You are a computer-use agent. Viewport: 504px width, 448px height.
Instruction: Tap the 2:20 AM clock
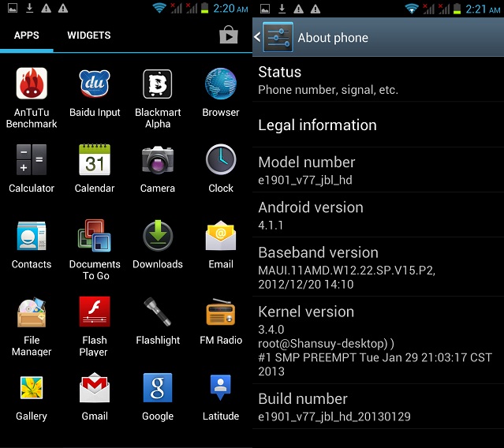tap(230, 9)
